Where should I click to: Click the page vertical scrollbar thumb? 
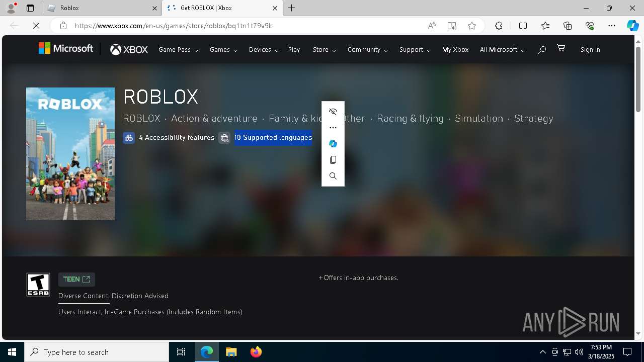638,79
